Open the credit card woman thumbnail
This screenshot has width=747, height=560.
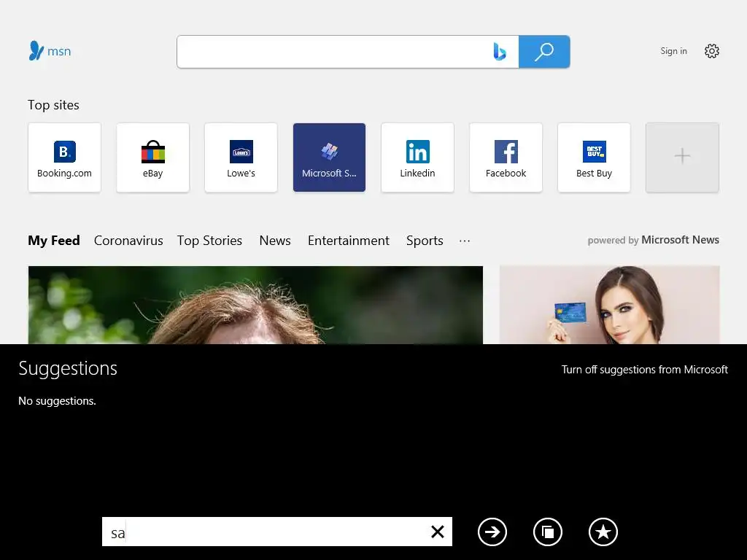[x=609, y=305]
